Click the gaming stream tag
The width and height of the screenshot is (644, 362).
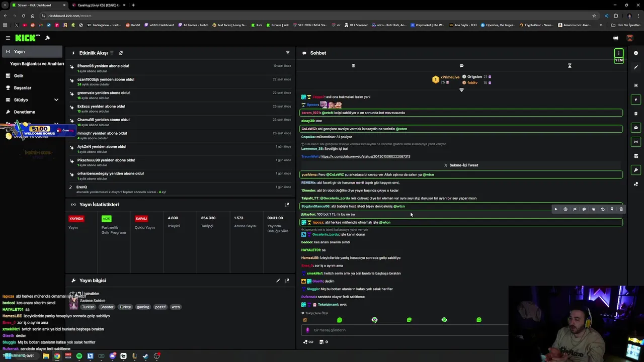coord(143,307)
